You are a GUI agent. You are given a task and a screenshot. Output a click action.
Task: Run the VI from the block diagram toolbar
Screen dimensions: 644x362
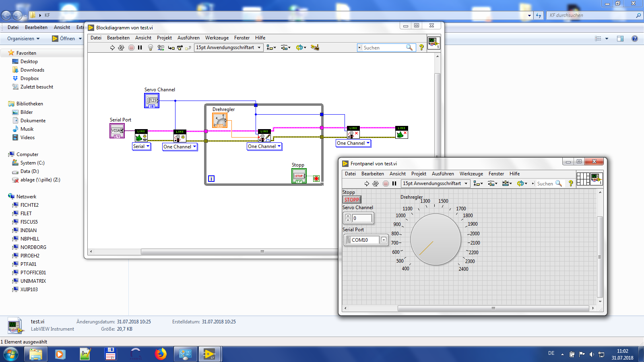(x=112, y=47)
